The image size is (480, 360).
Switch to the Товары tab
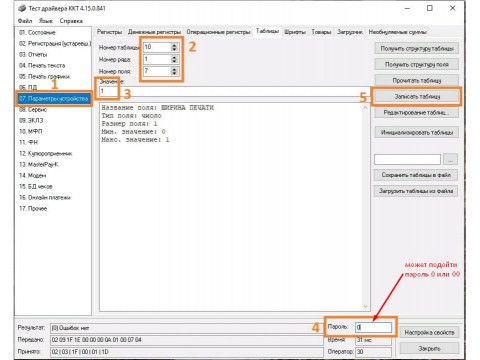point(321,32)
